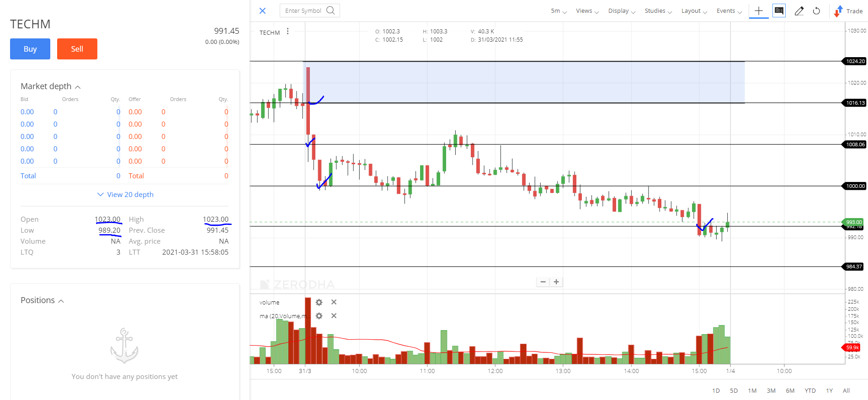Open the Studies dropdown menu
This screenshot has height=400, width=868.
[658, 11]
